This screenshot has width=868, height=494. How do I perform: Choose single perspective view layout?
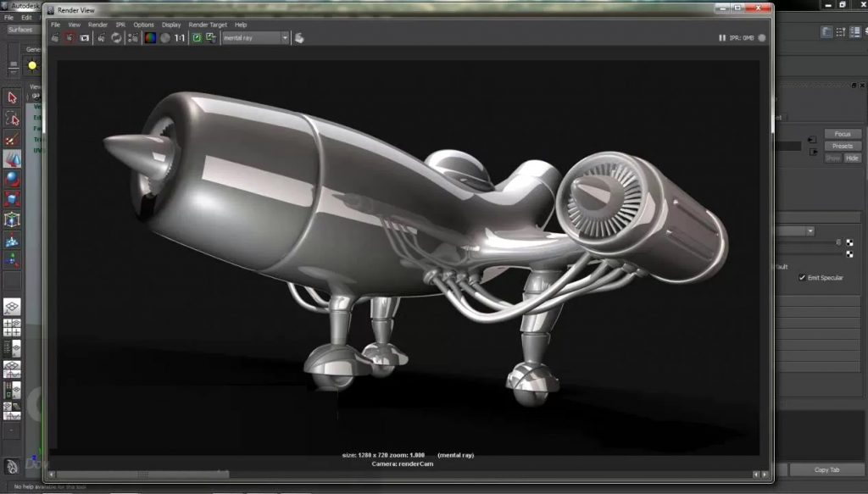click(x=12, y=307)
